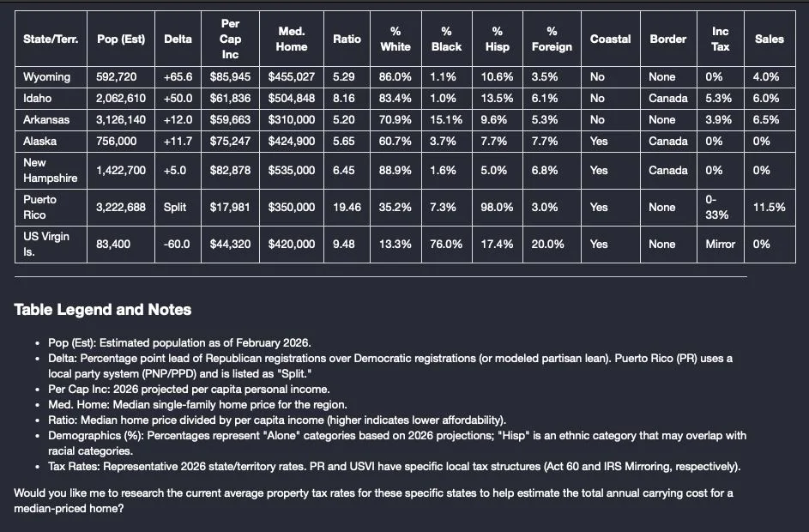Select the Ratio column header
Image resolution: width=809 pixels, height=532 pixels.
click(x=347, y=39)
